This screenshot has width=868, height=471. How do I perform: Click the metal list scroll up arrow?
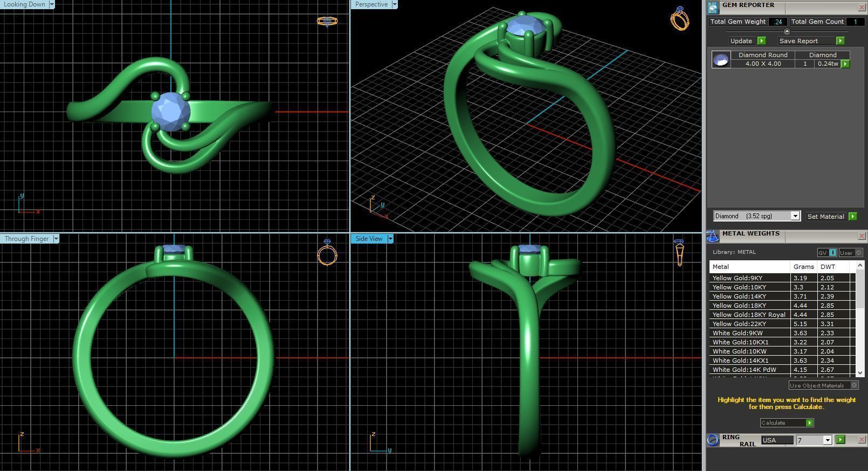[860, 266]
